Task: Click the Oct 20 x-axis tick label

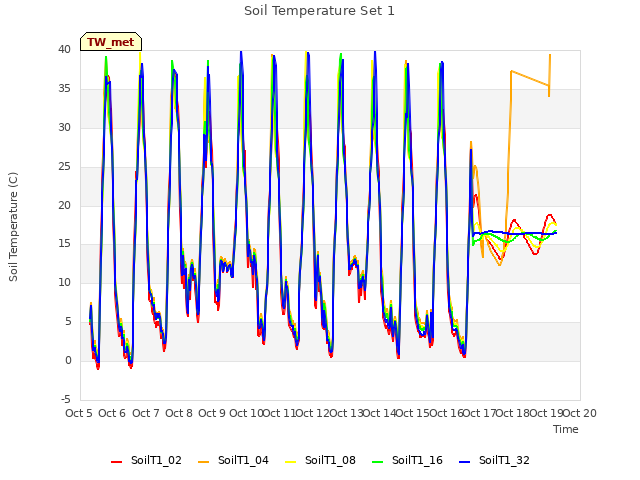Action: point(580,413)
